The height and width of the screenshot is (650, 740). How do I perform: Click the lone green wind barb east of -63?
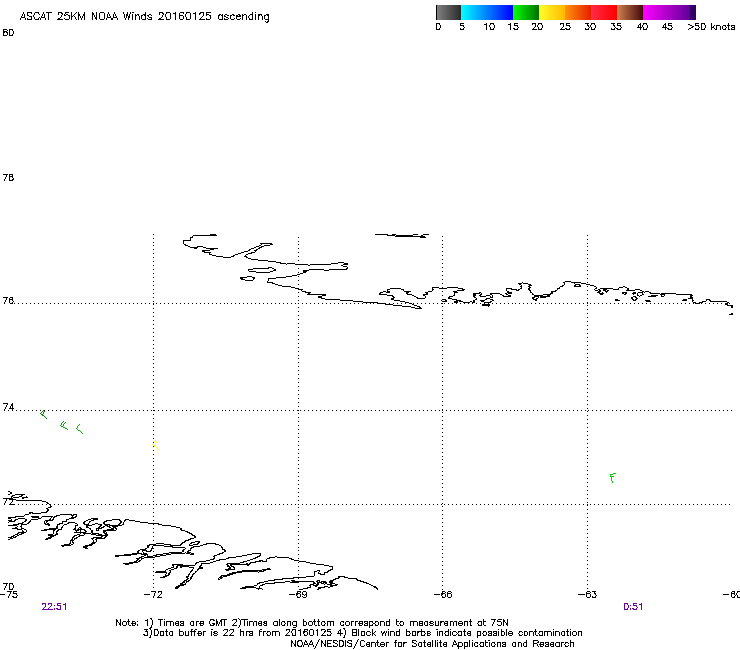613,478
